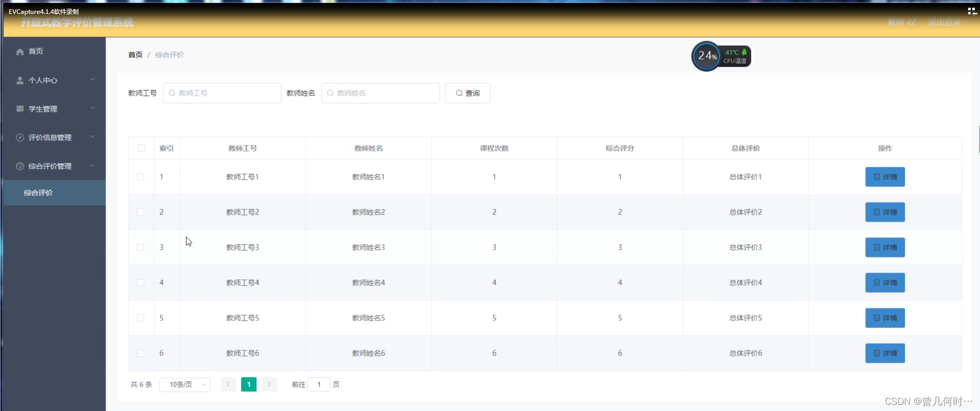Click the 总体评价 column header
This screenshot has width=980, height=411.
click(x=746, y=148)
